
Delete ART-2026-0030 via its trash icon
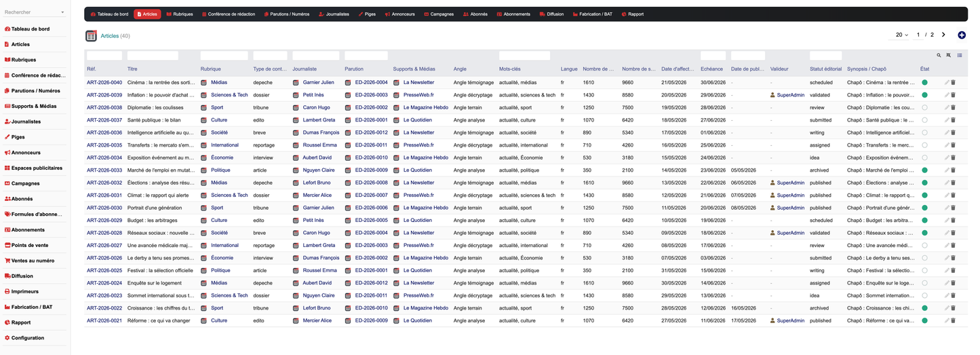tap(953, 208)
